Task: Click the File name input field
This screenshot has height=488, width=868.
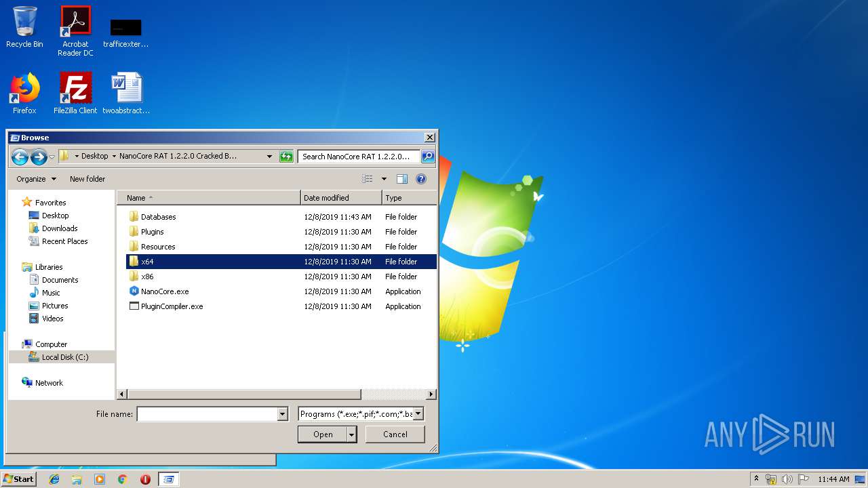Action: coord(208,414)
